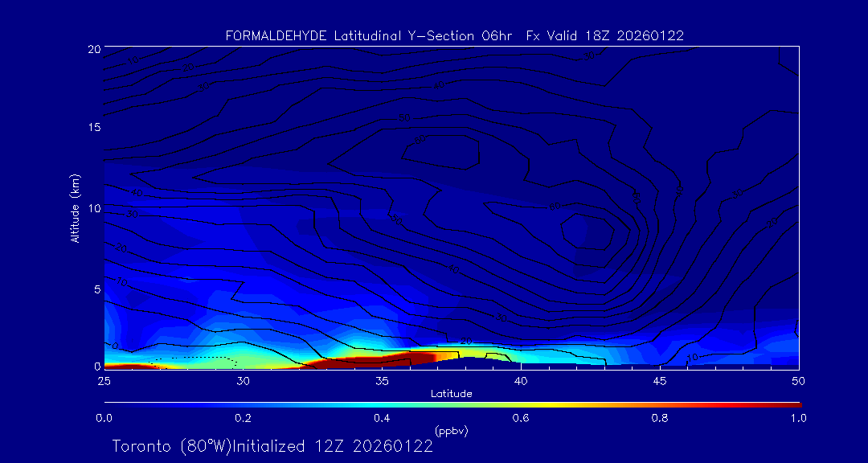Click the 'Altitude (km)' vertical axis label
Screen dimensions: 868x463
(75, 208)
